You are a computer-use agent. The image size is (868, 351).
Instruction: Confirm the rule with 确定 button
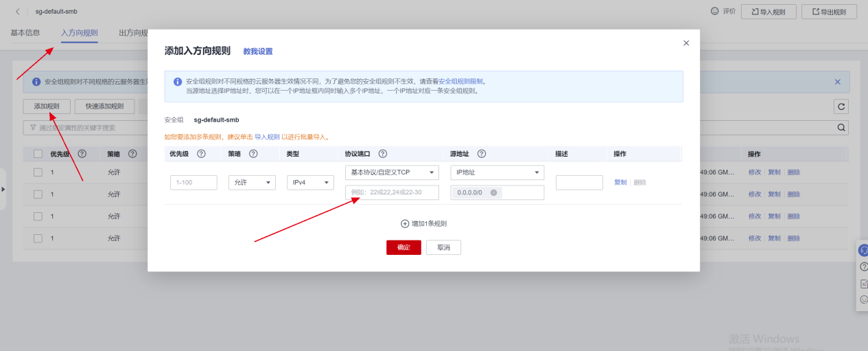tap(403, 247)
